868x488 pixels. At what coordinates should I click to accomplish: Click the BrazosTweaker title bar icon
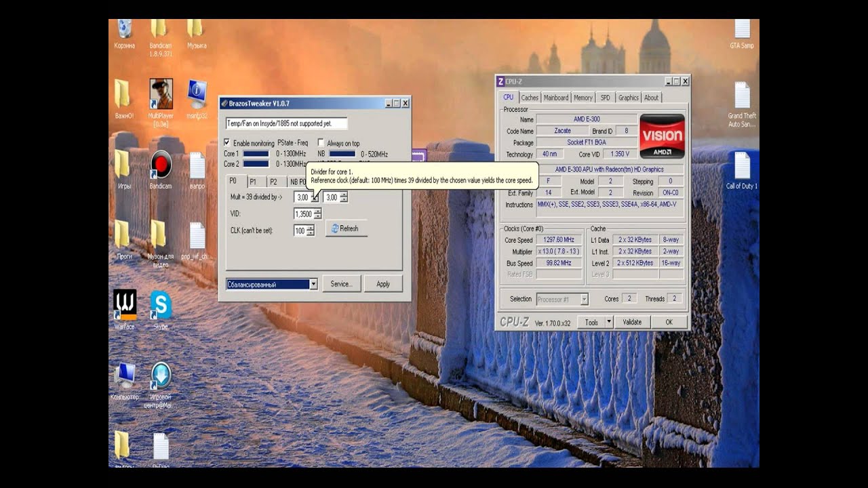click(224, 103)
